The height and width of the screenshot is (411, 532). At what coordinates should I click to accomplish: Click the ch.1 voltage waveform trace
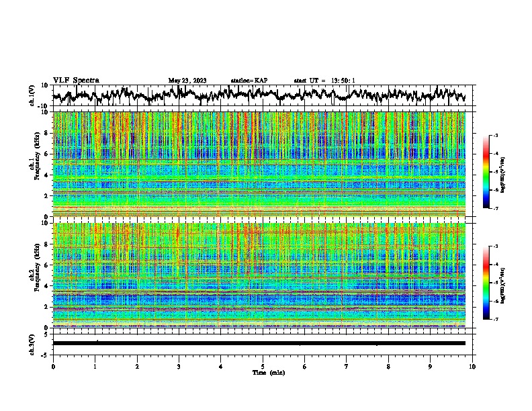[259, 95]
